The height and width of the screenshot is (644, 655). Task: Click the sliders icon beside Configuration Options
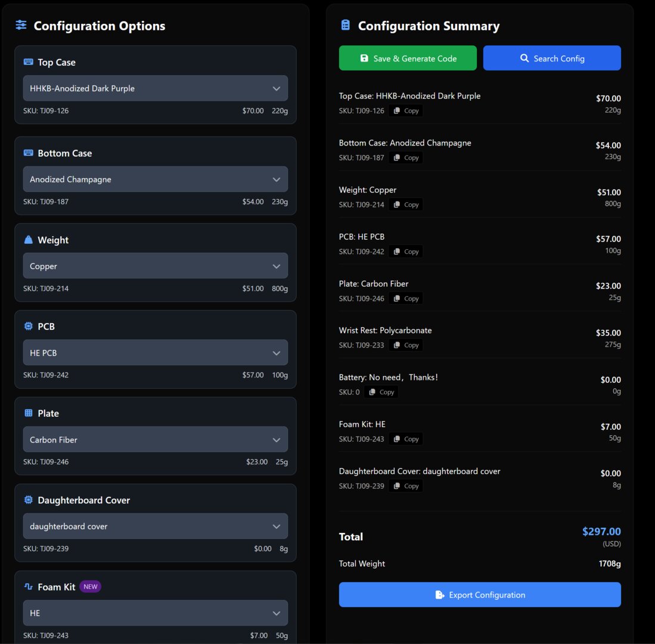pos(21,25)
